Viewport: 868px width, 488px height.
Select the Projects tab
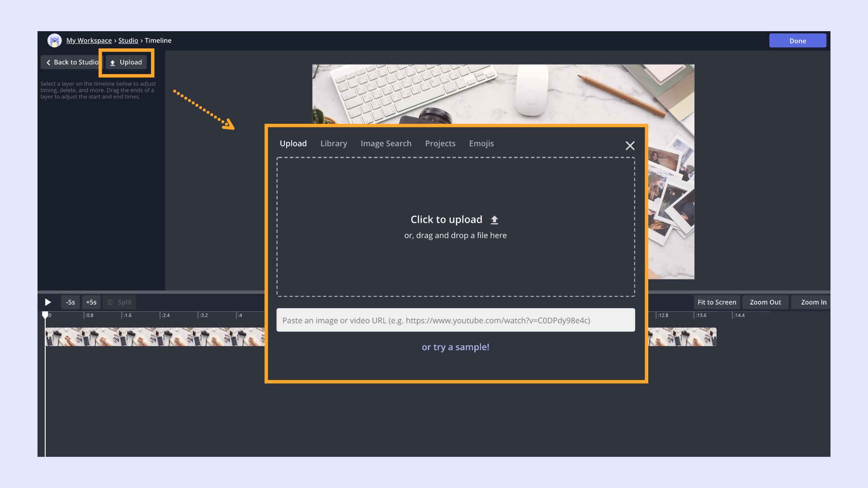440,144
